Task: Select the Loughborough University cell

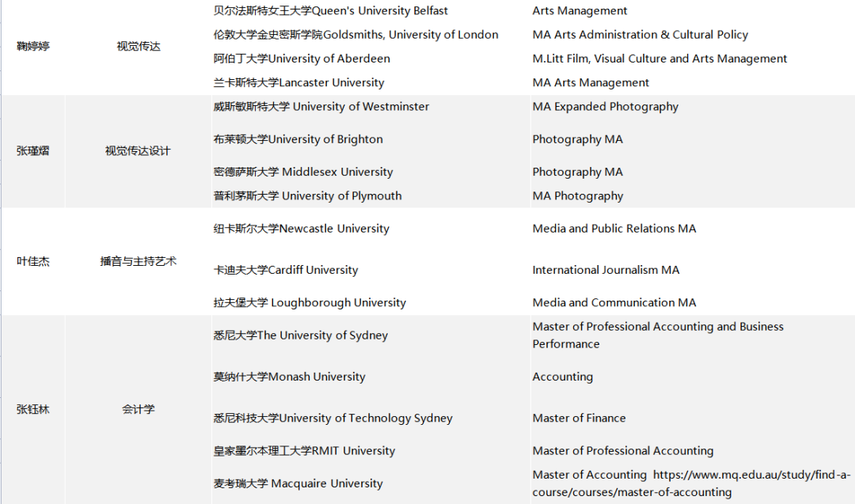Action: pos(310,303)
